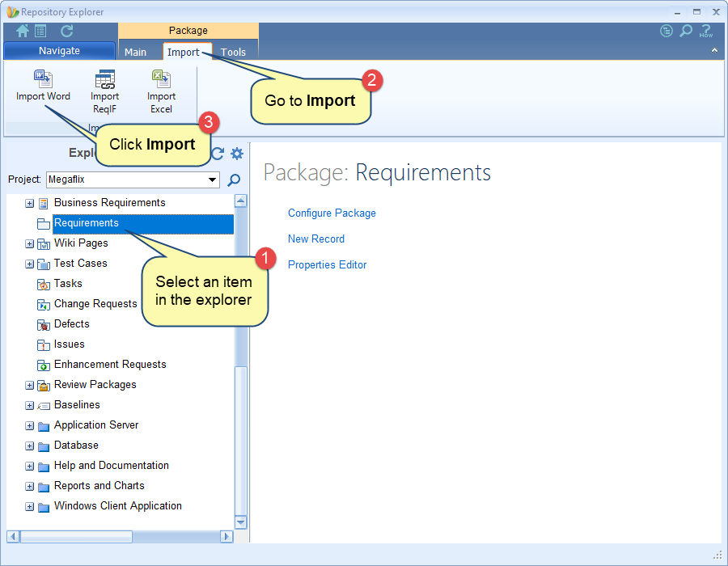Click the Defects folder icon
This screenshot has height=566, width=728.
click(44, 324)
